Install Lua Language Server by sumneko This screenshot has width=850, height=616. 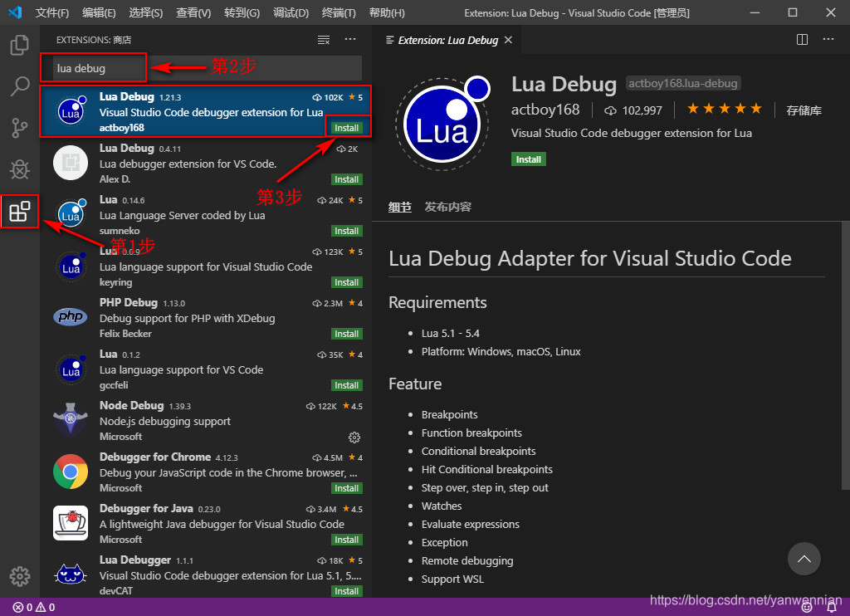click(x=346, y=231)
